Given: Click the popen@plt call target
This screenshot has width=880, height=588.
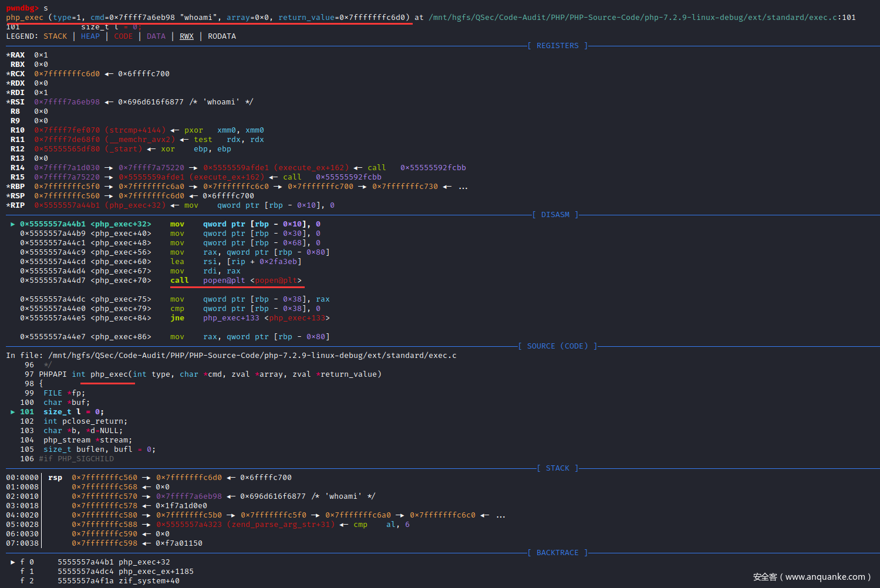Looking at the screenshot, I should [252, 281].
